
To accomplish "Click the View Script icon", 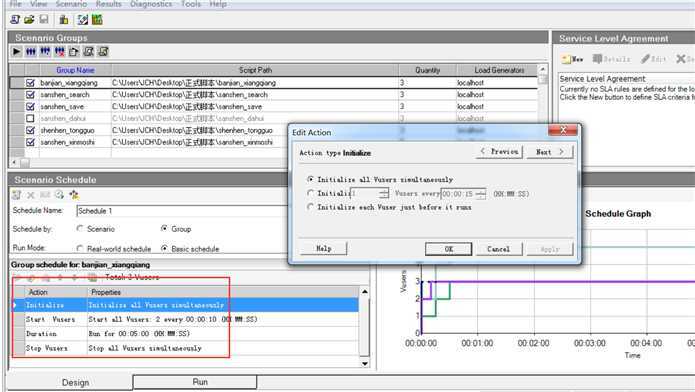I will (103, 51).
